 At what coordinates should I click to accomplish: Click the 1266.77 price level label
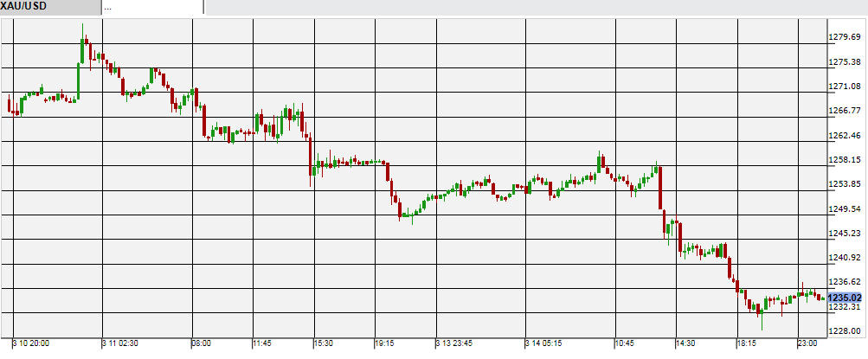click(845, 111)
